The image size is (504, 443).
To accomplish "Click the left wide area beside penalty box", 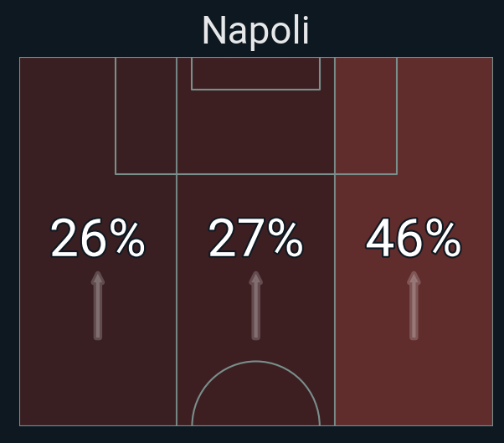I will pos(68,116).
